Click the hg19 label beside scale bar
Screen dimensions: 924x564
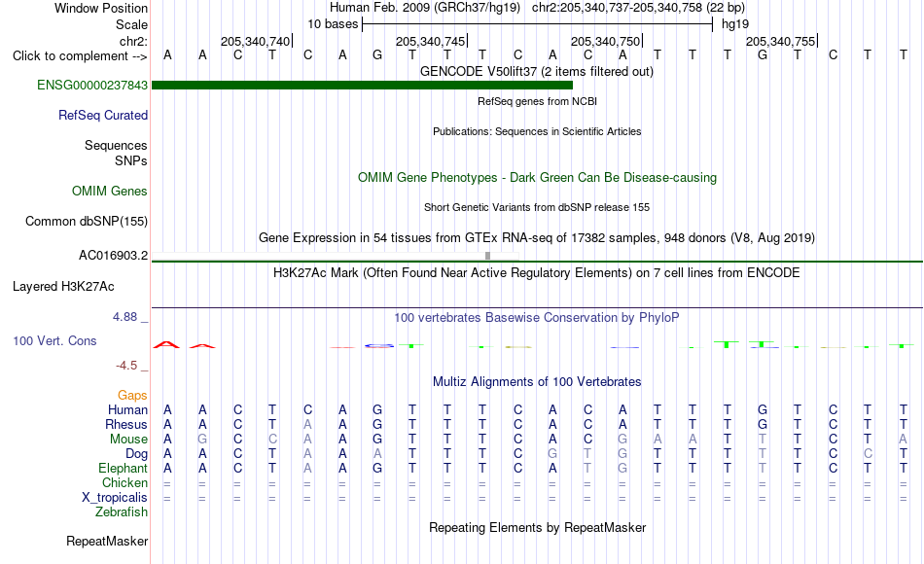tap(735, 24)
